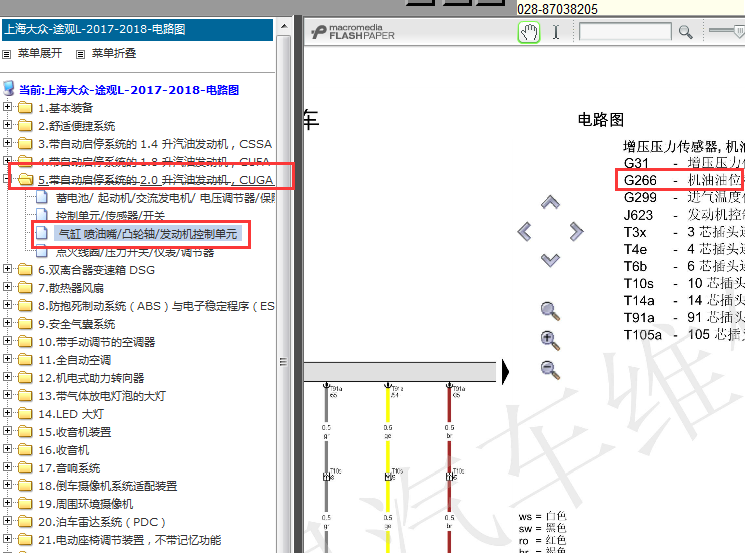Click the plain magnifier reset zoom icon
Viewport: 745px width, 553px height.
550,311
